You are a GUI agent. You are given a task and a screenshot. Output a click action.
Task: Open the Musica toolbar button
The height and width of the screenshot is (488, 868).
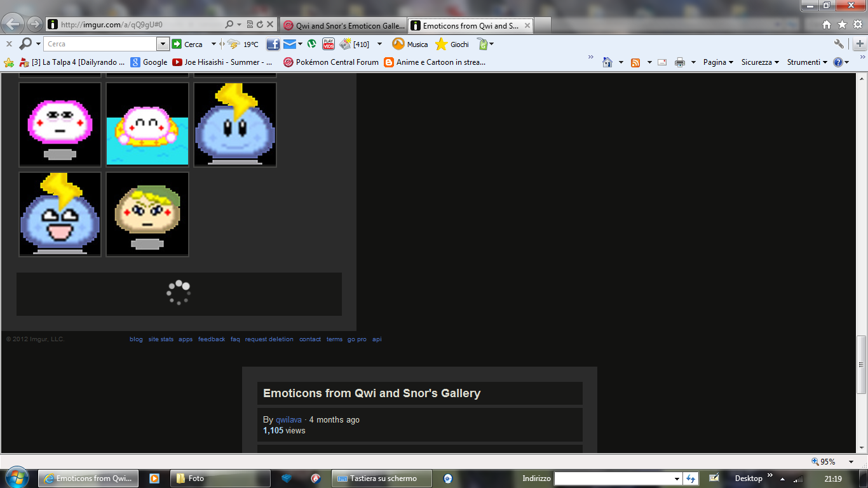(x=410, y=44)
